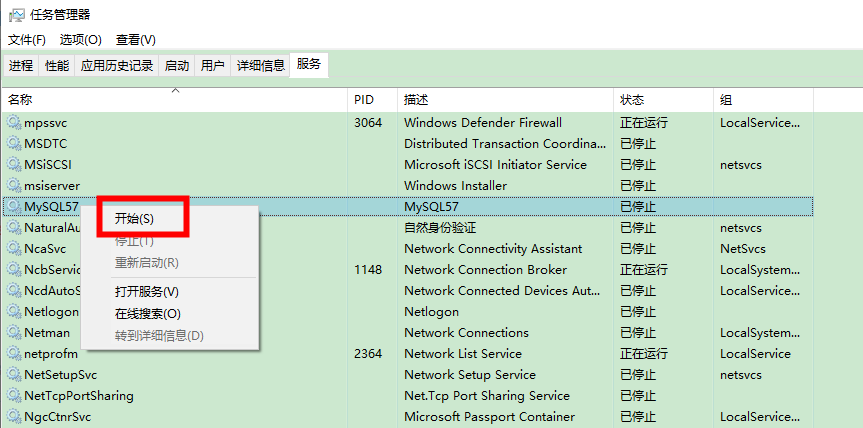
Task: Click the gear icon beside NetSetupSvc
Action: pyautogui.click(x=14, y=375)
